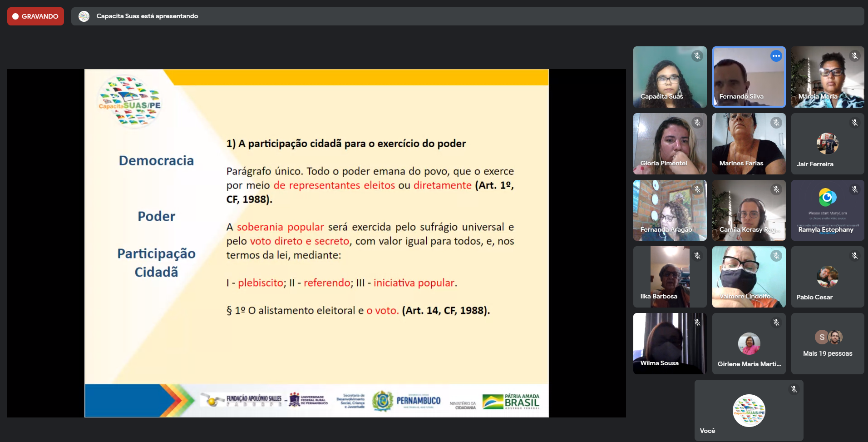Select Ilka Barbosa's video tile
The height and width of the screenshot is (442, 868).
[669, 277]
